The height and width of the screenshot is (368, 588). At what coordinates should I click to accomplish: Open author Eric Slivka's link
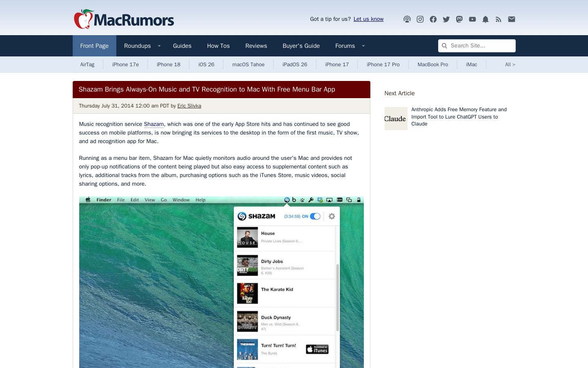pyautogui.click(x=189, y=106)
